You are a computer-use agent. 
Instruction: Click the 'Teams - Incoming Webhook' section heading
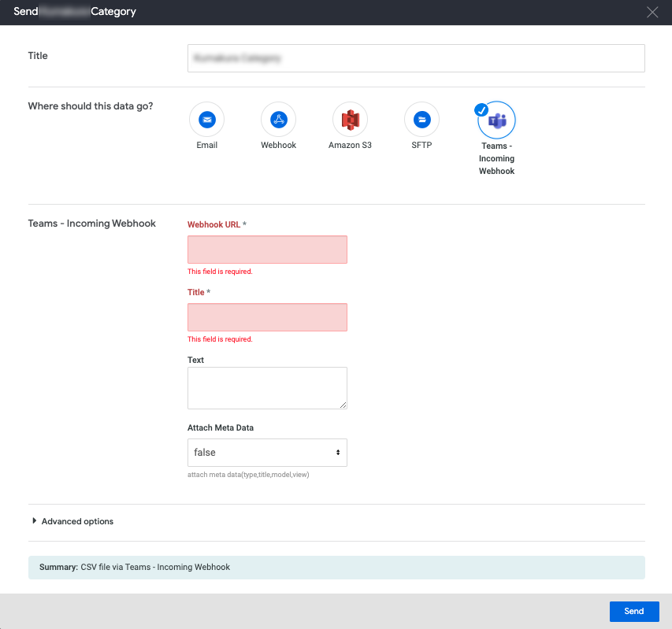pos(91,224)
